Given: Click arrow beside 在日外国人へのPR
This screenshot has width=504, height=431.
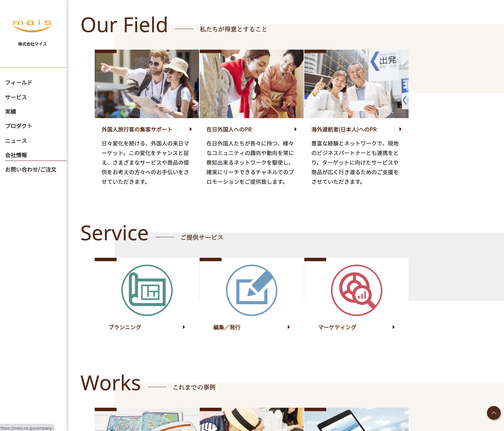Looking at the screenshot, I should [296, 129].
